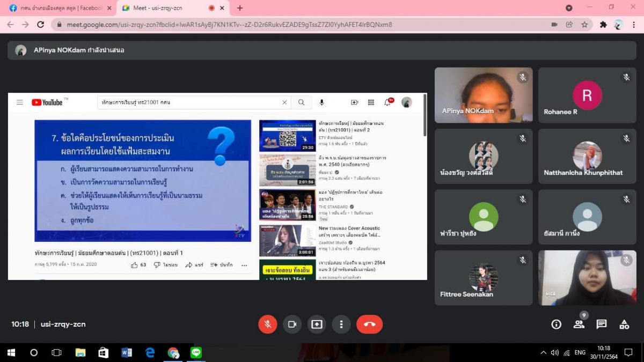Click the red leave call button
The width and height of the screenshot is (644, 362).
click(x=369, y=324)
